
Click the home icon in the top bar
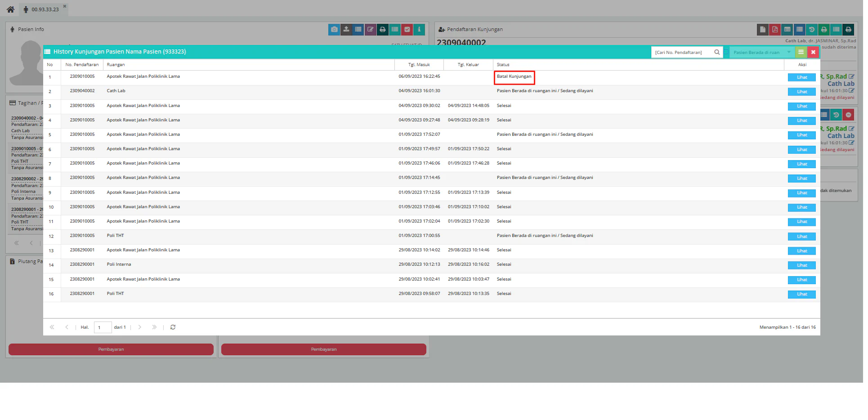coord(10,9)
